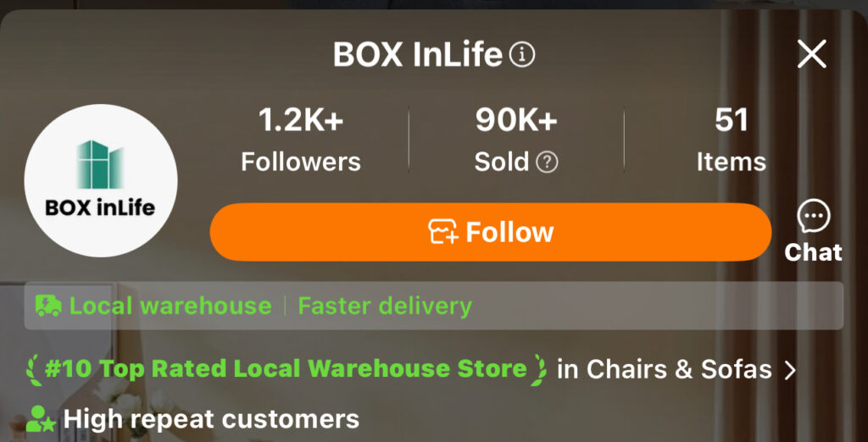Open the #10 Top Rated Local Warehouse Store badge

(287, 369)
